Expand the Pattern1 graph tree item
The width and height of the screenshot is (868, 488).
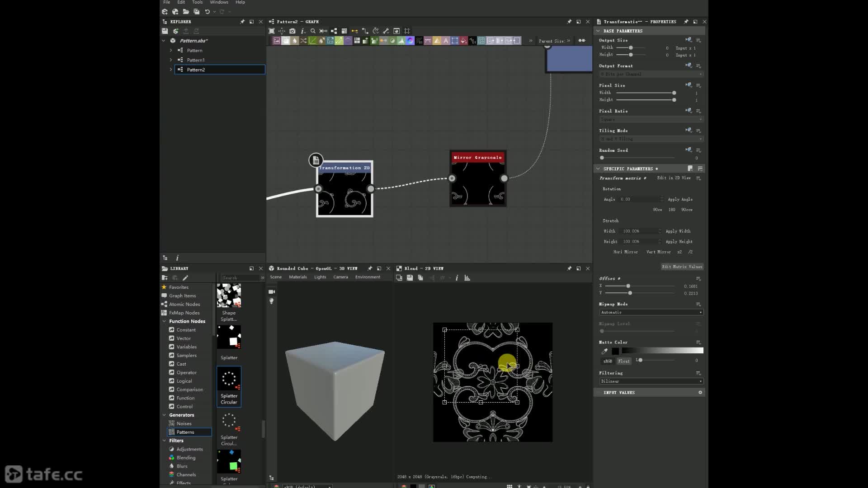(171, 60)
